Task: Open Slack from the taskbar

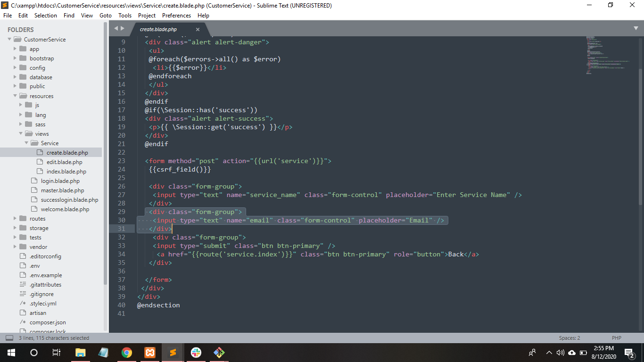Action: click(196, 353)
